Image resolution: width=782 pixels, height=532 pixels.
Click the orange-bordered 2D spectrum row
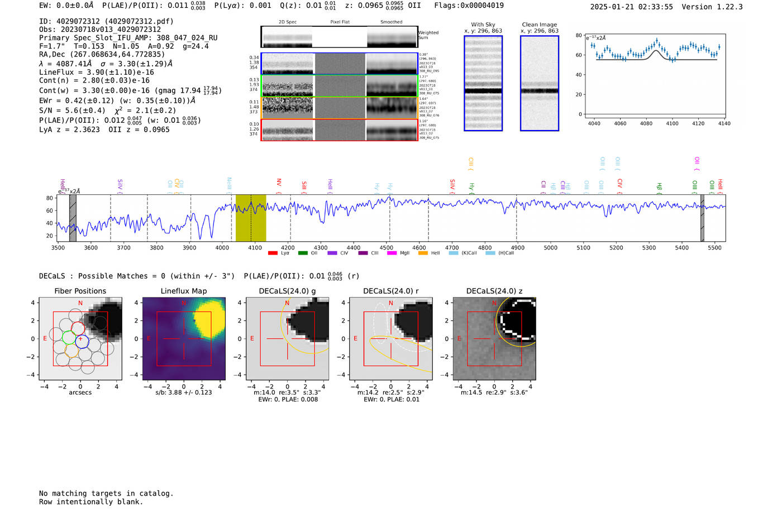point(339,108)
